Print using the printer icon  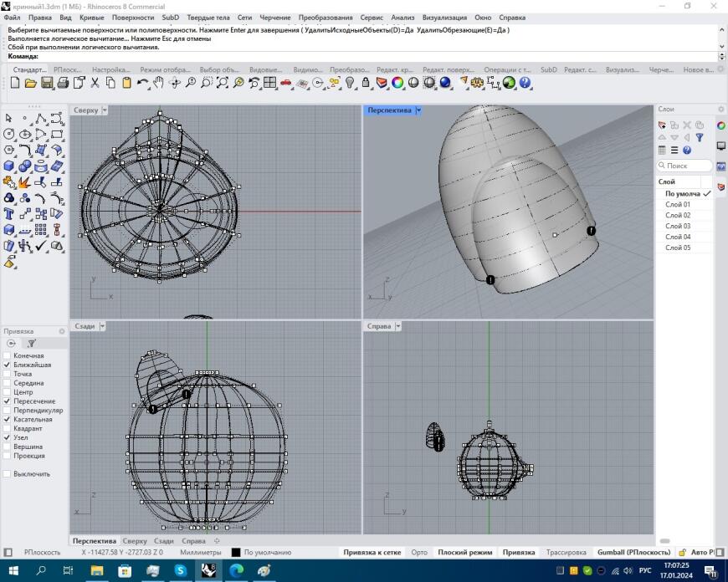pyautogui.click(x=63, y=83)
